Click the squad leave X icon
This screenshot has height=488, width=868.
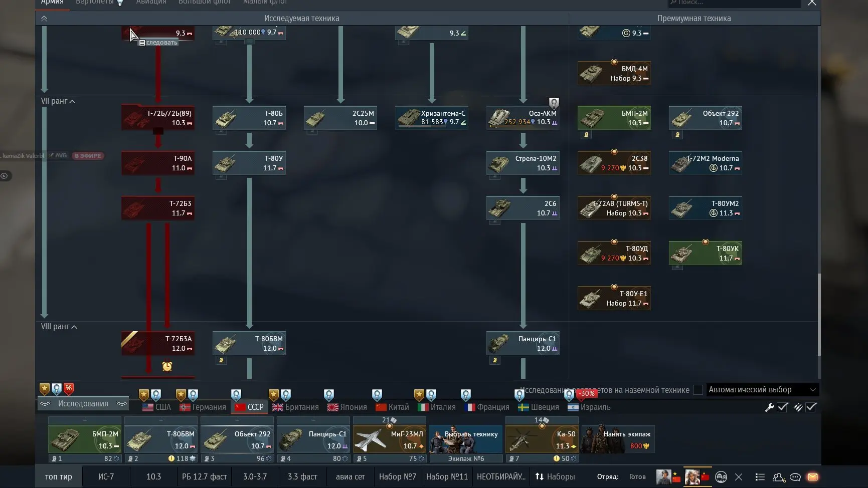point(738,477)
